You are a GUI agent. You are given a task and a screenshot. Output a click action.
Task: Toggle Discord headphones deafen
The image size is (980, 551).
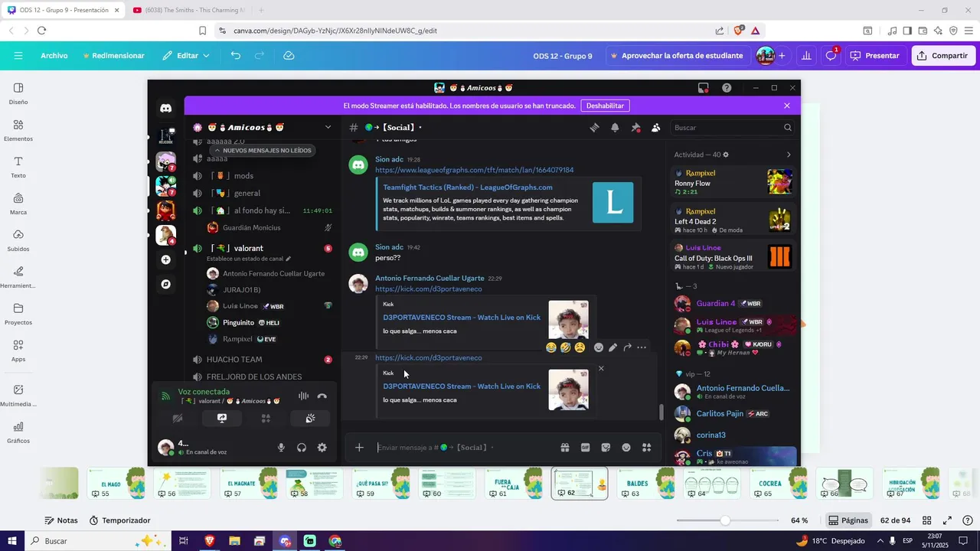tap(302, 448)
